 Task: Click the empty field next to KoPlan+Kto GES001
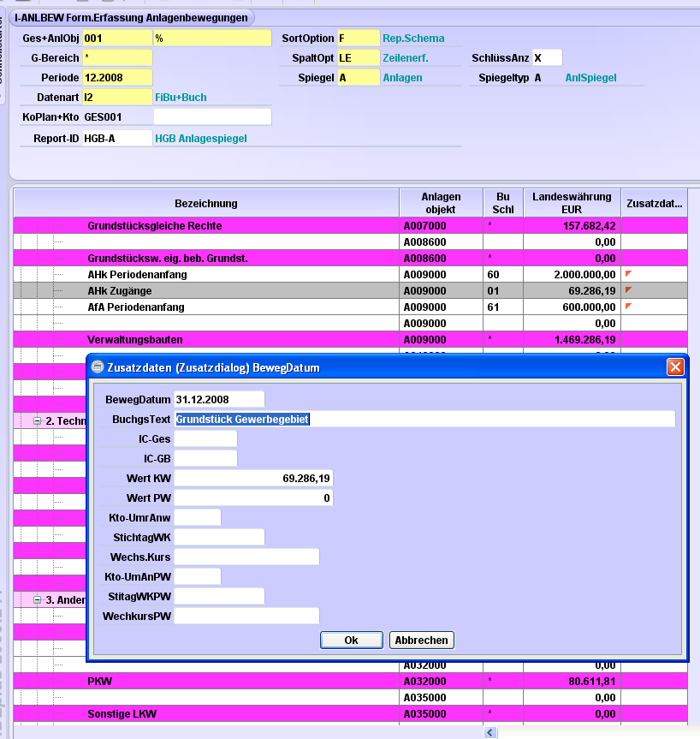(x=212, y=116)
